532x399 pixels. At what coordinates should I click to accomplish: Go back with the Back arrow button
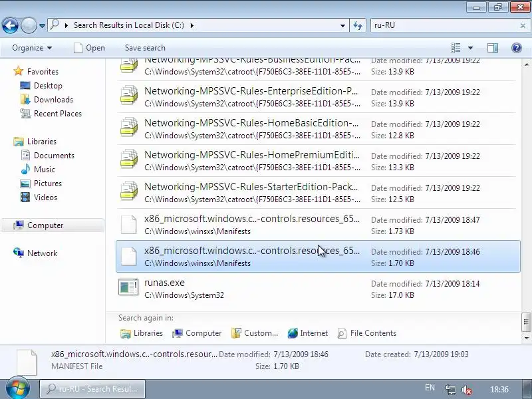point(10,25)
